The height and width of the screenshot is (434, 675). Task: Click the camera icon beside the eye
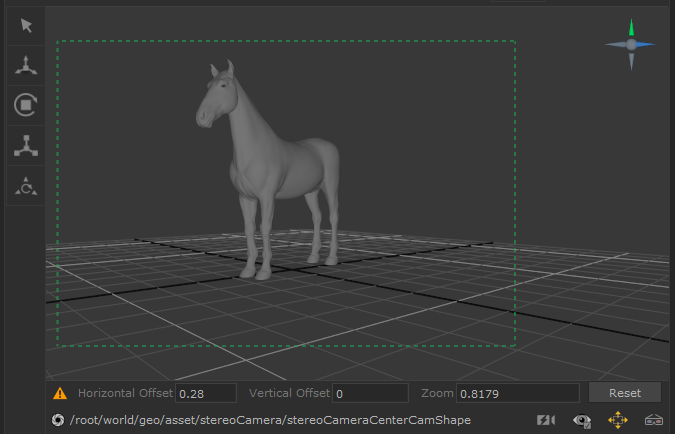click(x=546, y=420)
